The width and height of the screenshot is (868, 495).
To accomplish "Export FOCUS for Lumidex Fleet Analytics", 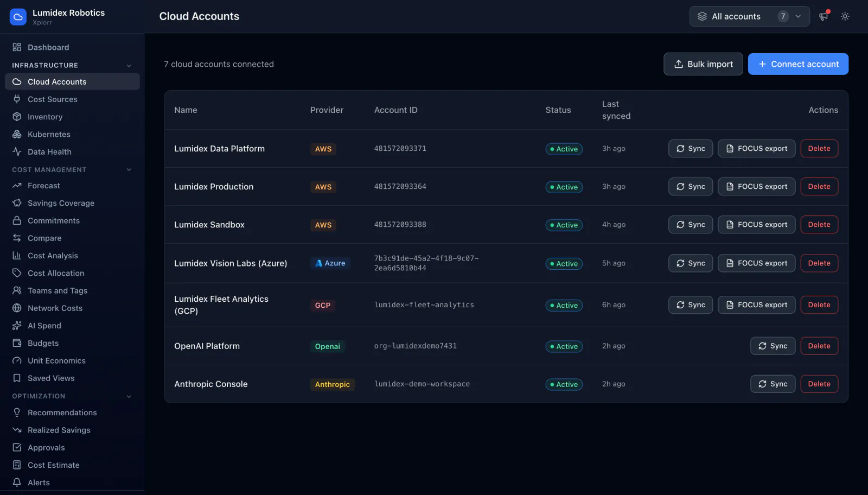I will pyautogui.click(x=757, y=305).
